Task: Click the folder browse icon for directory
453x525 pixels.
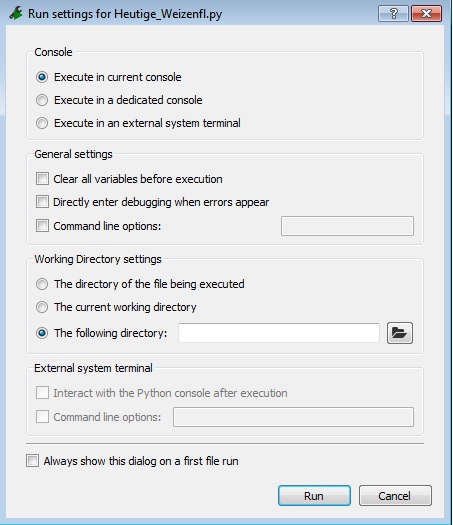Action: coord(400,333)
